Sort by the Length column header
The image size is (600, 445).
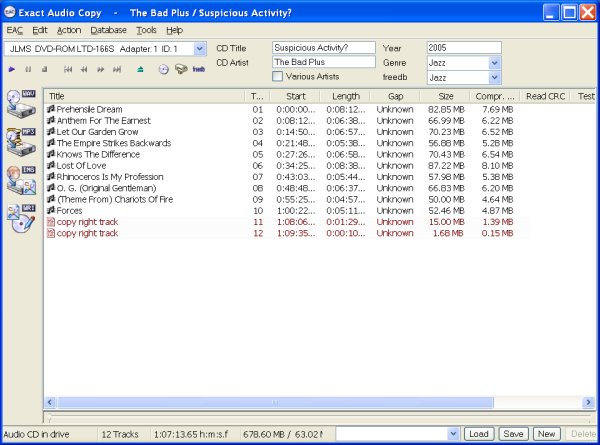pos(346,96)
